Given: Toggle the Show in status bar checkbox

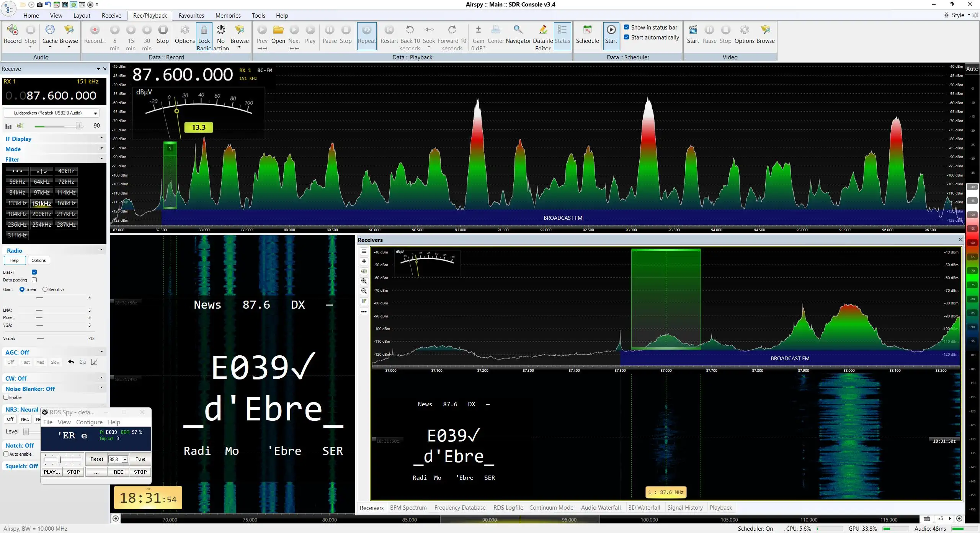Looking at the screenshot, I should tap(627, 27).
